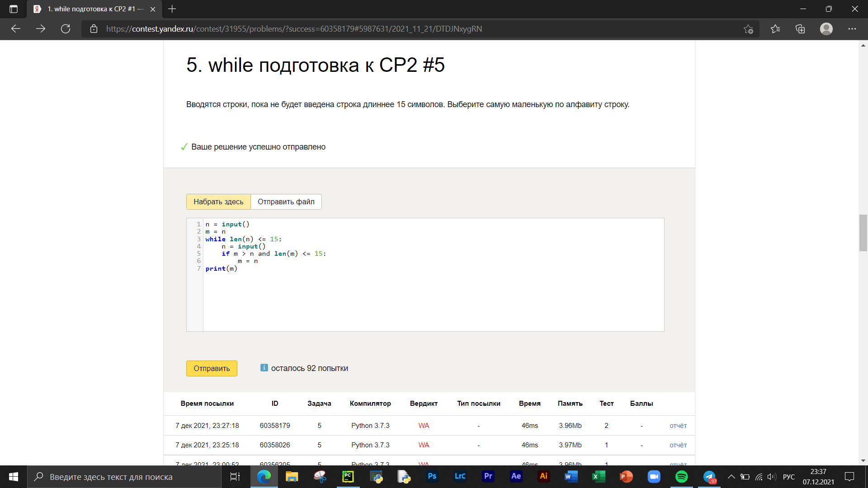Open the Favorites list icon
Screen dimensions: 868x488
click(x=775, y=29)
